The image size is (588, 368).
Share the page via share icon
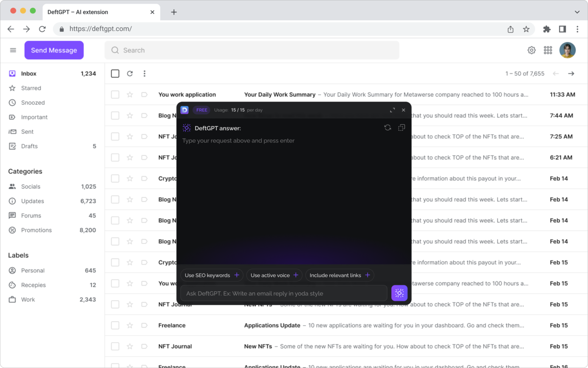tap(510, 29)
